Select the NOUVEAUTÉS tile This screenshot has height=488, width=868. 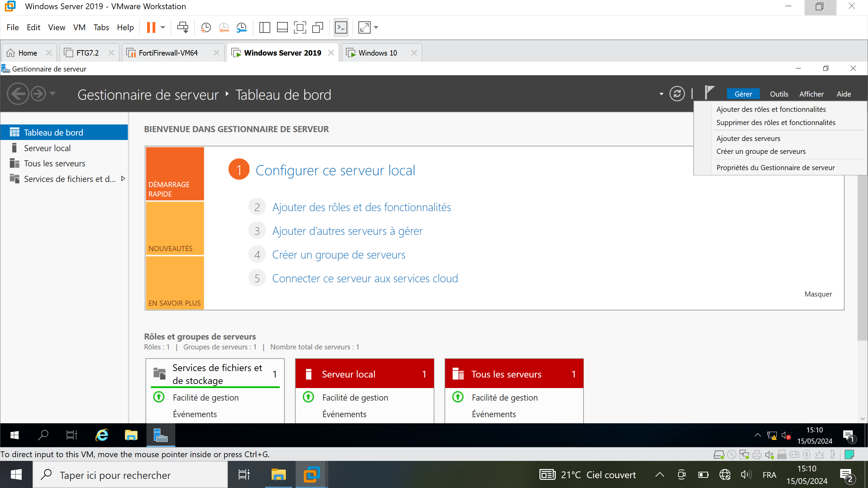tap(175, 228)
